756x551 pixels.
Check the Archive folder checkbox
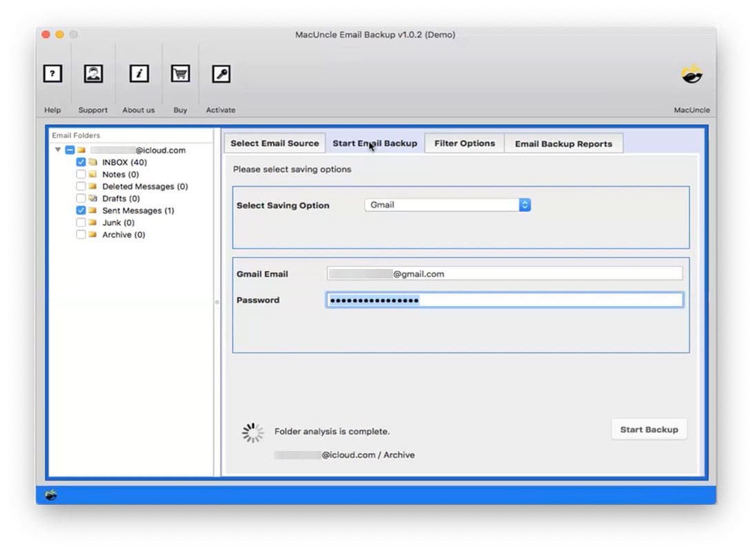tap(81, 234)
